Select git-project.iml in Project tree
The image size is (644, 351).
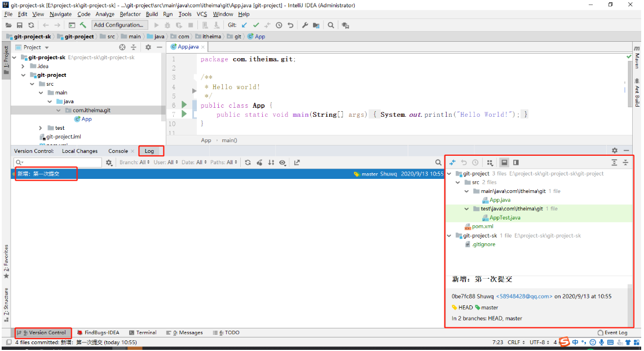click(64, 137)
